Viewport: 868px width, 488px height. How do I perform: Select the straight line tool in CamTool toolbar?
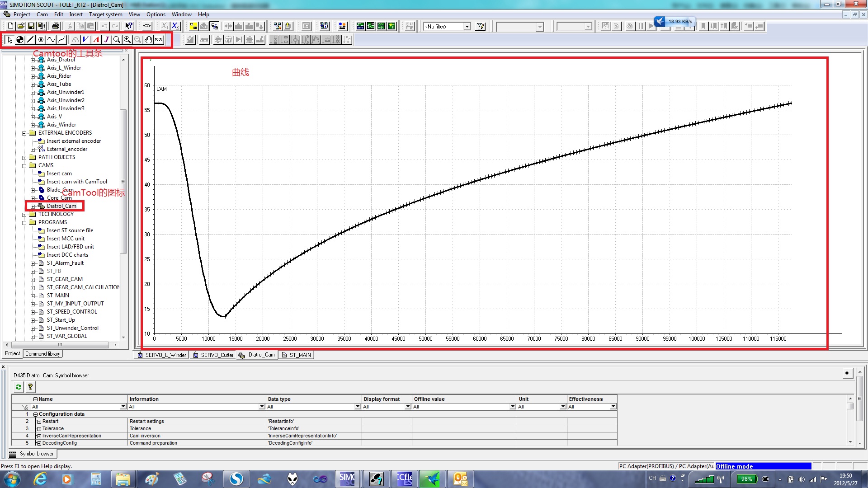click(30, 40)
